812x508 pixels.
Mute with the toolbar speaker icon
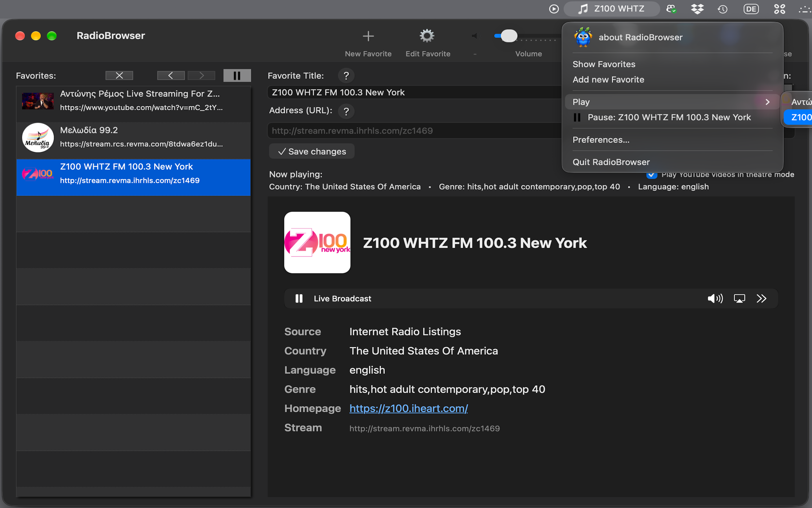click(x=476, y=36)
